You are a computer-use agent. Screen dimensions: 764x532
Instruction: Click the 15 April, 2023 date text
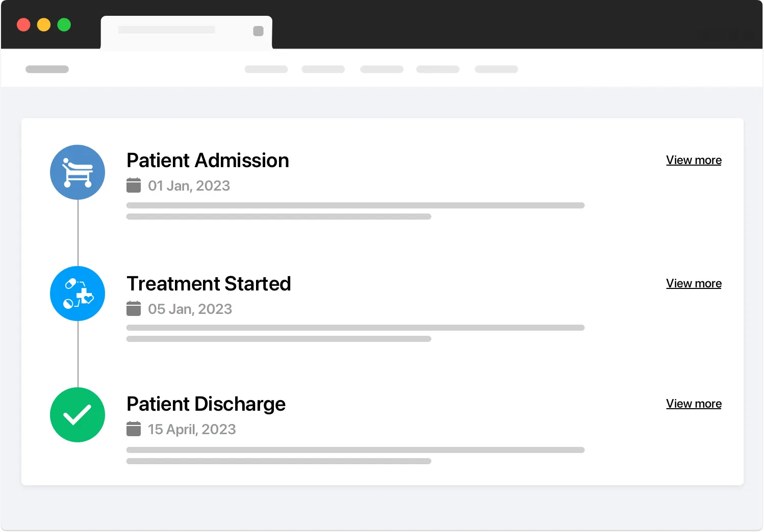click(x=192, y=430)
